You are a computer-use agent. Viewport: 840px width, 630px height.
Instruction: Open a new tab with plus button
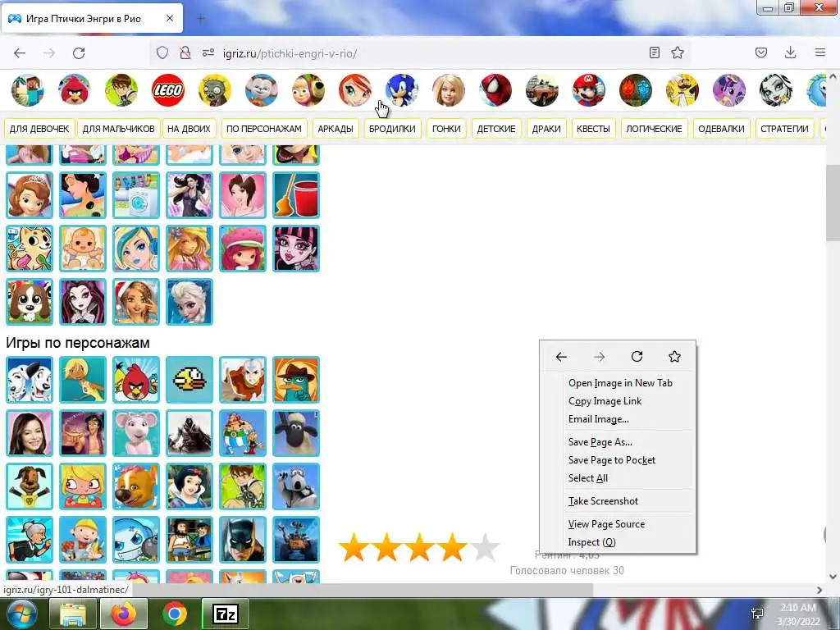pos(201,20)
